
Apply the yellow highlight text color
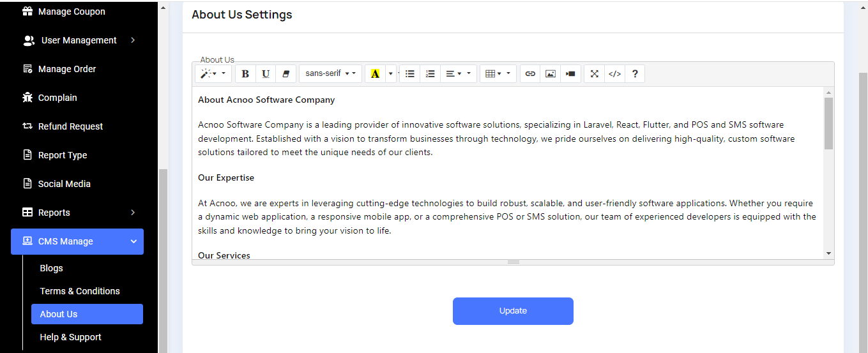pos(375,74)
